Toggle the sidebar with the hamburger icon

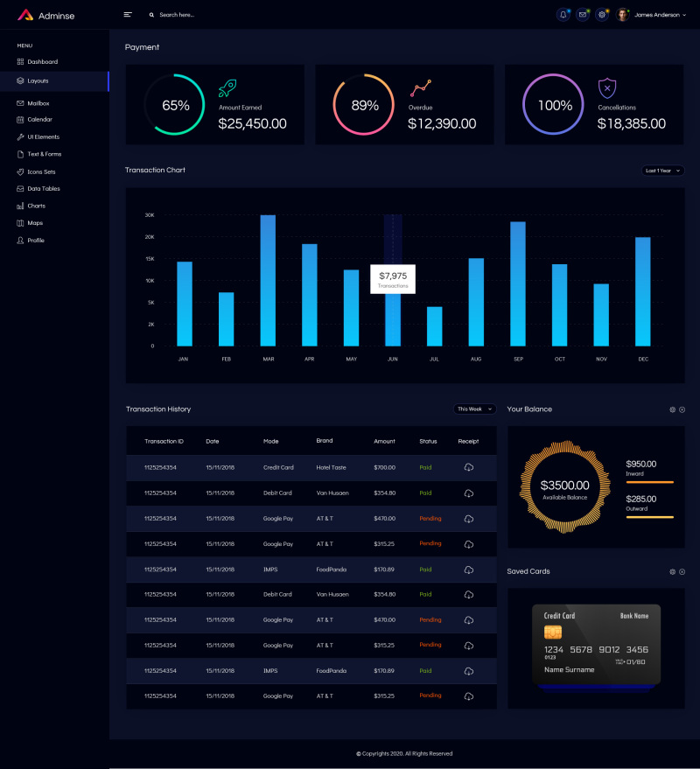pyautogui.click(x=127, y=14)
